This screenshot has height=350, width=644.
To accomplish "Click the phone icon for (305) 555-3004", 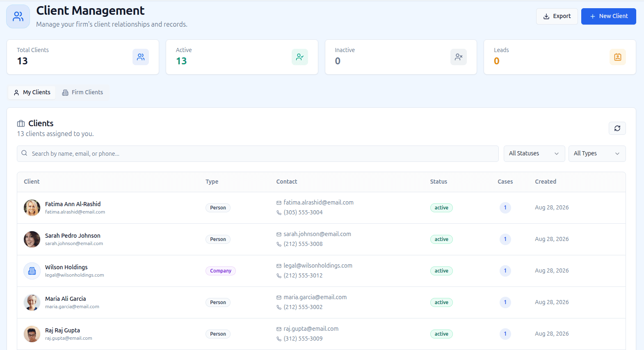I will coord(279,213).
